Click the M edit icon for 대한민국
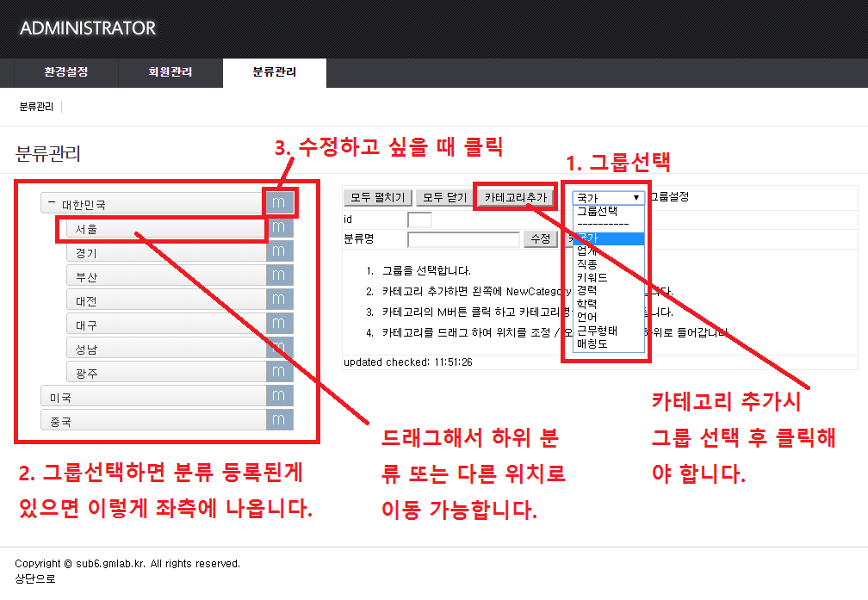Screen dimensions: 868x600 (282, 204)
